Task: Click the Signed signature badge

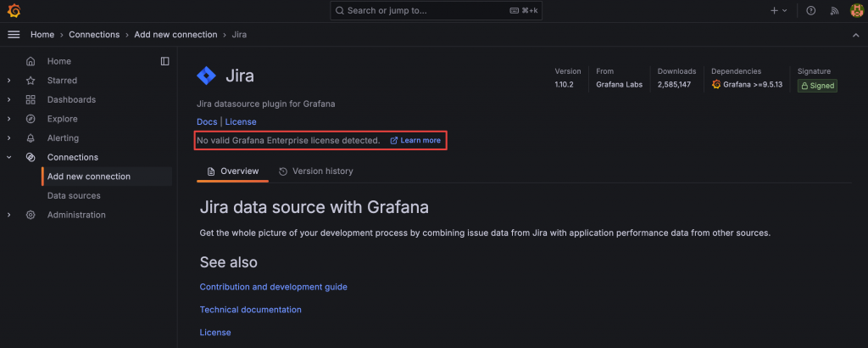Action: pos(817,86)
